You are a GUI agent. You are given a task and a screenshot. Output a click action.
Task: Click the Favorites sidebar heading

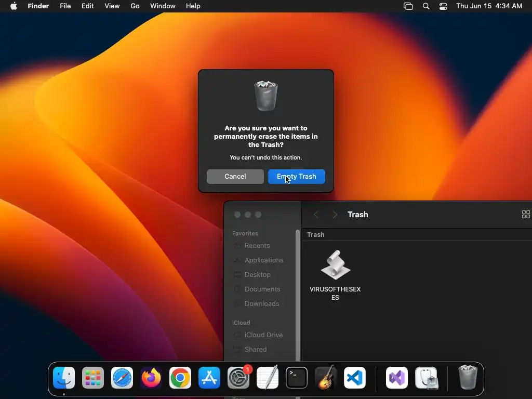(x=245, y=233)
